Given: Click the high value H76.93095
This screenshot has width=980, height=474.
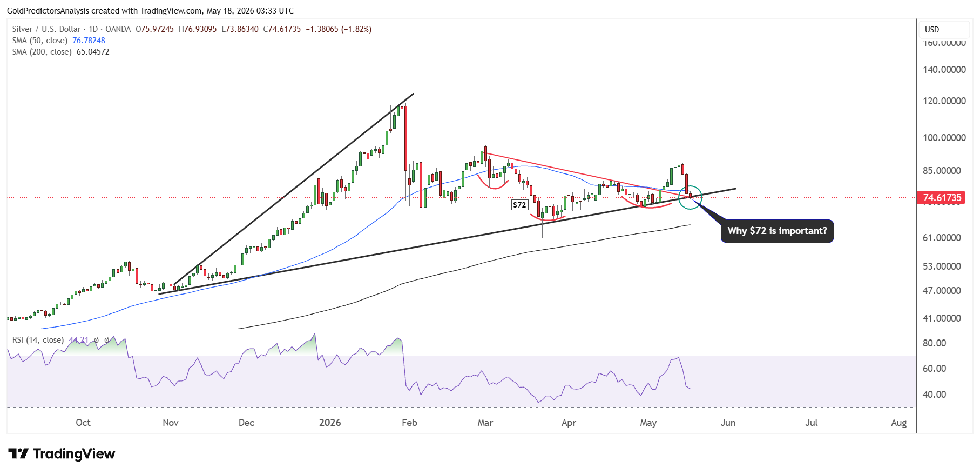Looking at the screenshot, I should pyautogui.click(x=198, y=29).
